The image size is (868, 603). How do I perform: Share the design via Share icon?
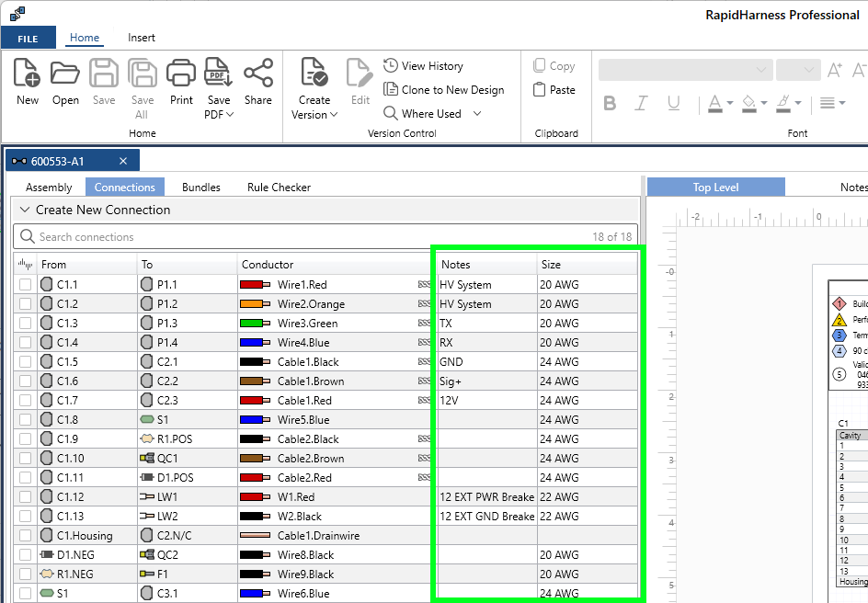tap(258, 73)
